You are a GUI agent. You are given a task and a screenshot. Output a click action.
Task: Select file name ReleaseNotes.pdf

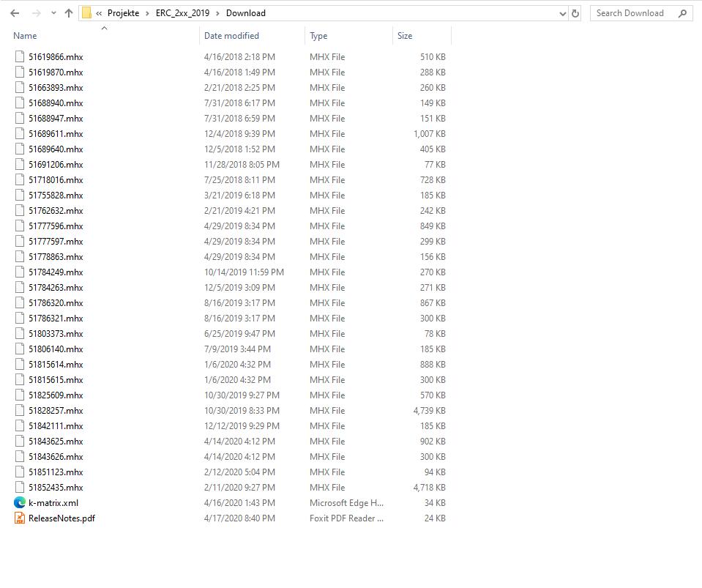(61, 518)
